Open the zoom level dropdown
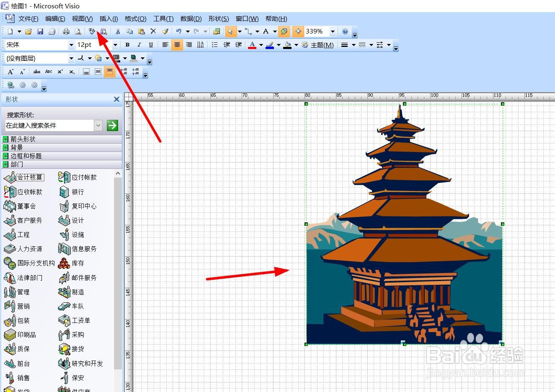The image size is (555, 392). coord(333,31)
